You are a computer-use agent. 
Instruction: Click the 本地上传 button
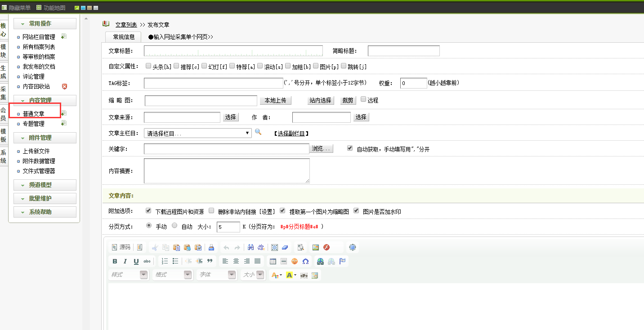275,100
